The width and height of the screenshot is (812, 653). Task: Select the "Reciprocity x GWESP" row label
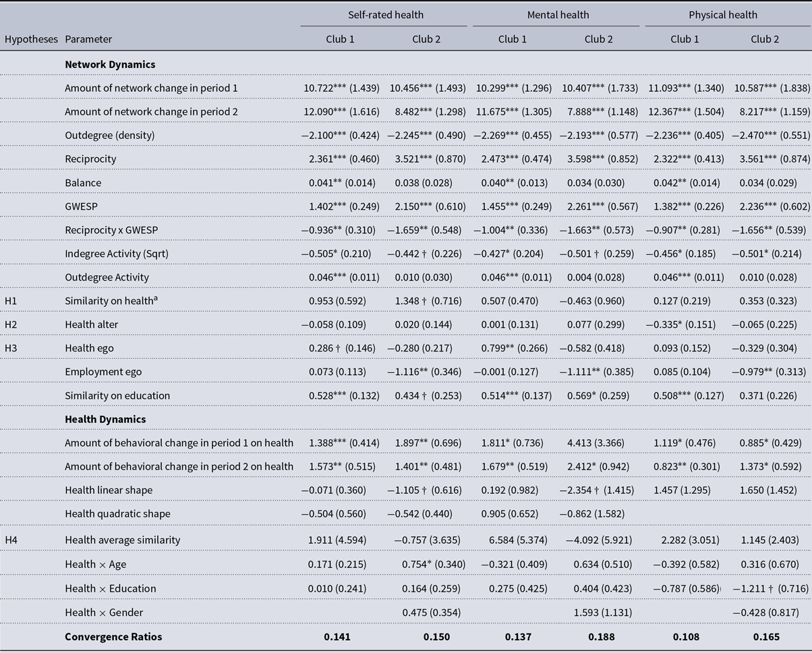[113, 230]
